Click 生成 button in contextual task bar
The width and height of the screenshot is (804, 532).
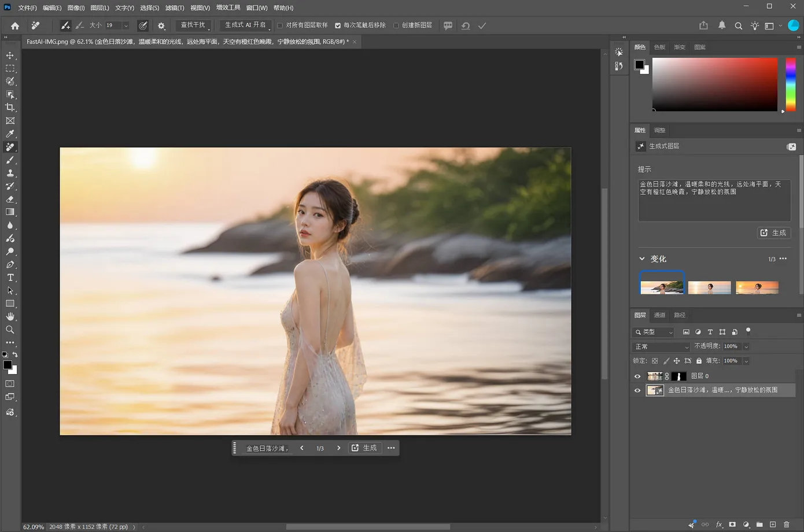tap(364, 448)
